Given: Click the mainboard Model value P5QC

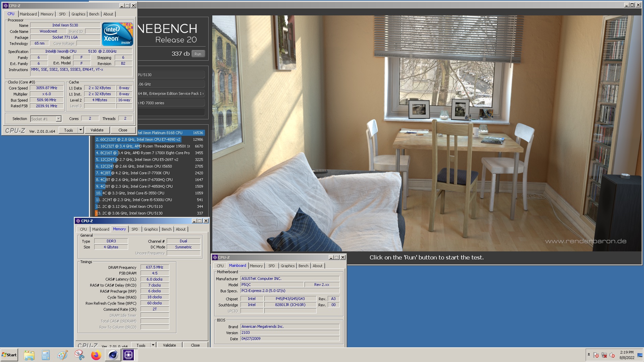Looking at the screenshot, I should click(272, 285).
